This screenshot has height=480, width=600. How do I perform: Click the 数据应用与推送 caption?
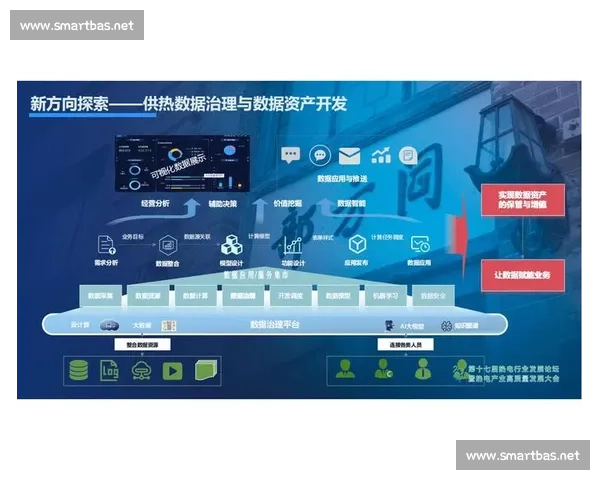342,179
